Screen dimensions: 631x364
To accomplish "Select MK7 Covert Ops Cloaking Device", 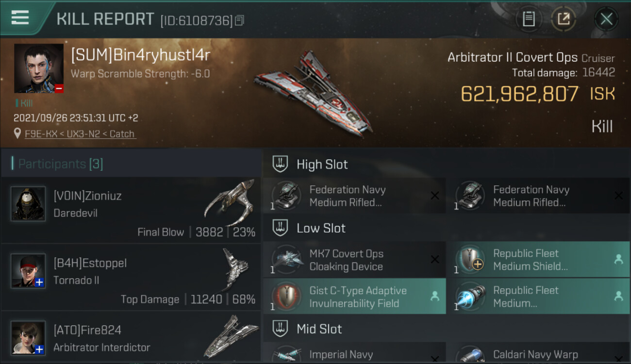I will [354, 260].
